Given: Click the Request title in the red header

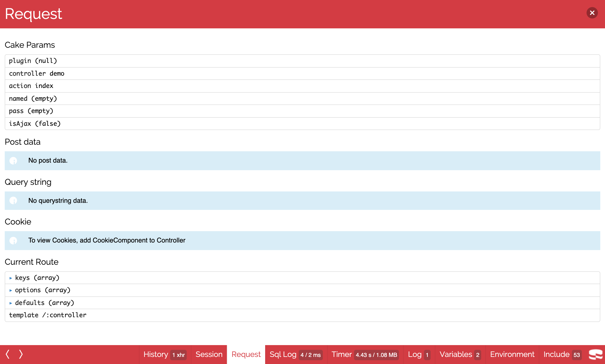Looking at the screenshot, I should (33, 14).
